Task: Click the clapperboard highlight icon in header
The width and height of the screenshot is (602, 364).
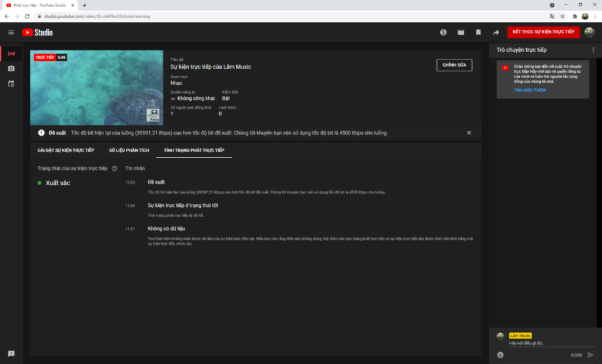Action: coord(461,32)
